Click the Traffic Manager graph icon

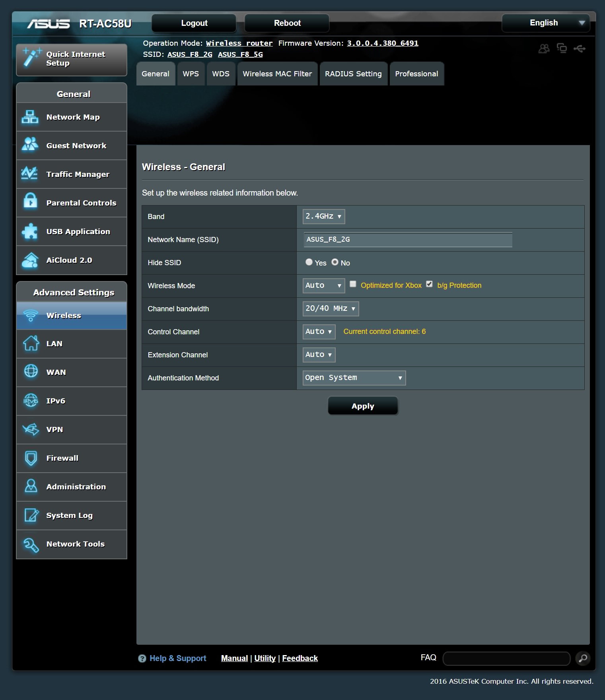click(30, 174)
